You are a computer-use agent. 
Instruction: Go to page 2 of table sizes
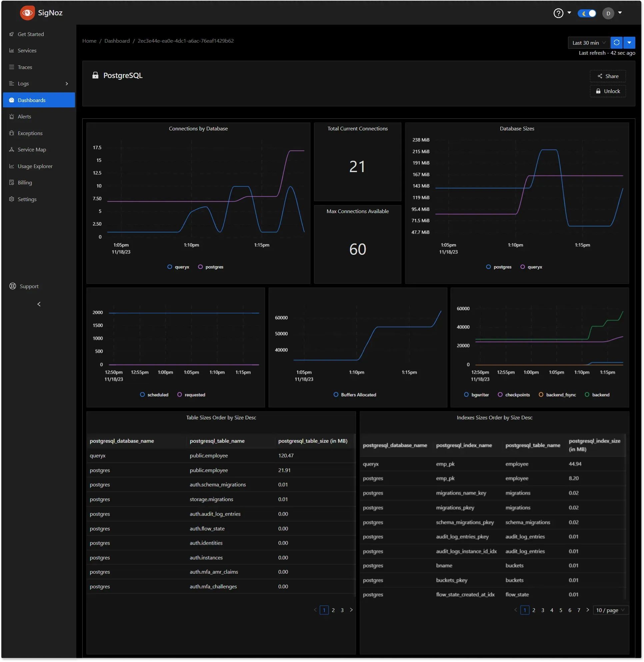tap(333, 610)
